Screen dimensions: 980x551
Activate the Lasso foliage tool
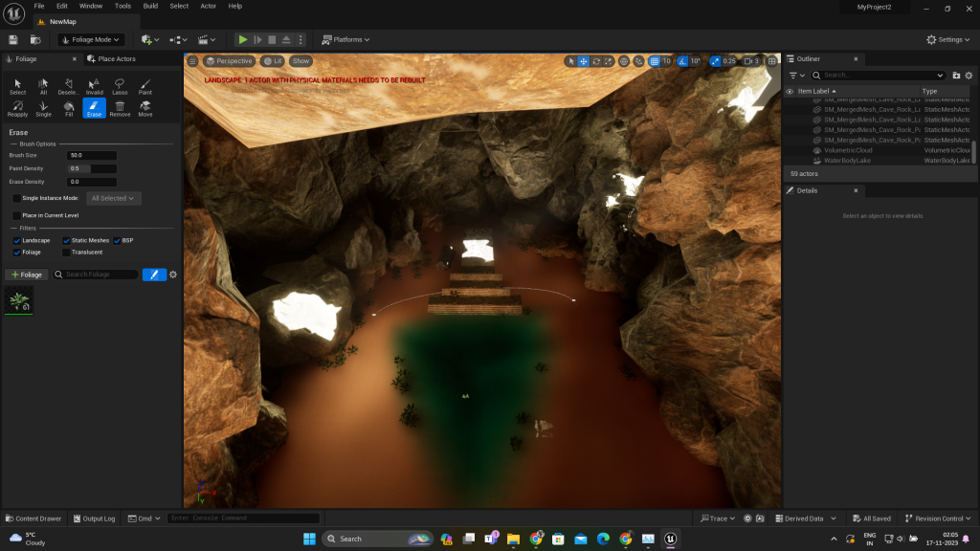[120, 86]
